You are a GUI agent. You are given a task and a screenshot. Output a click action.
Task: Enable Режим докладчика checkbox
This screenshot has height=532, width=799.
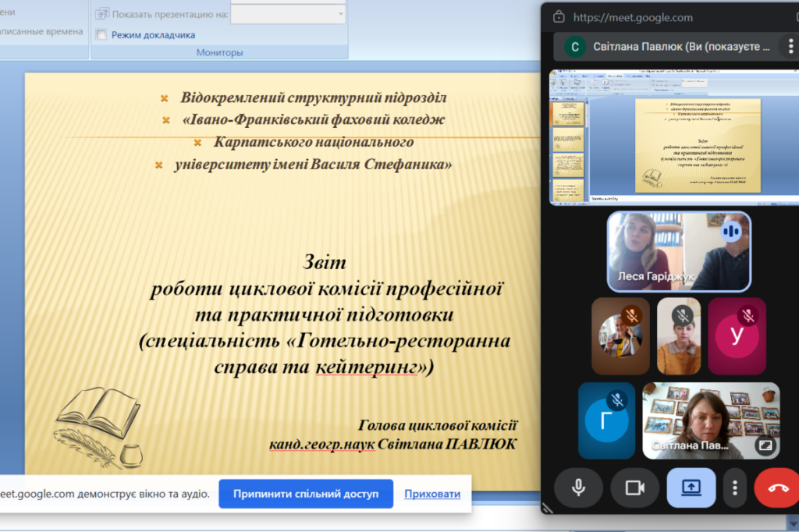coord(101,34)
